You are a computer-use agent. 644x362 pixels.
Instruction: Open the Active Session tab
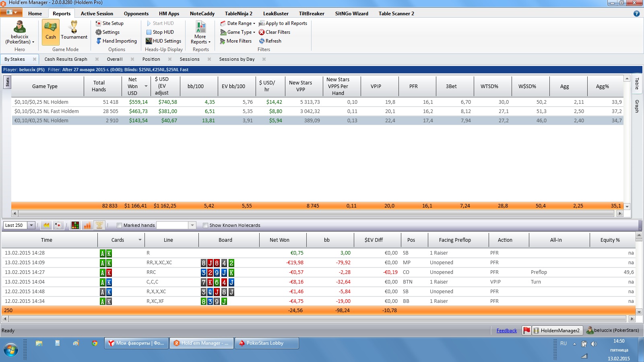point(97,14)
